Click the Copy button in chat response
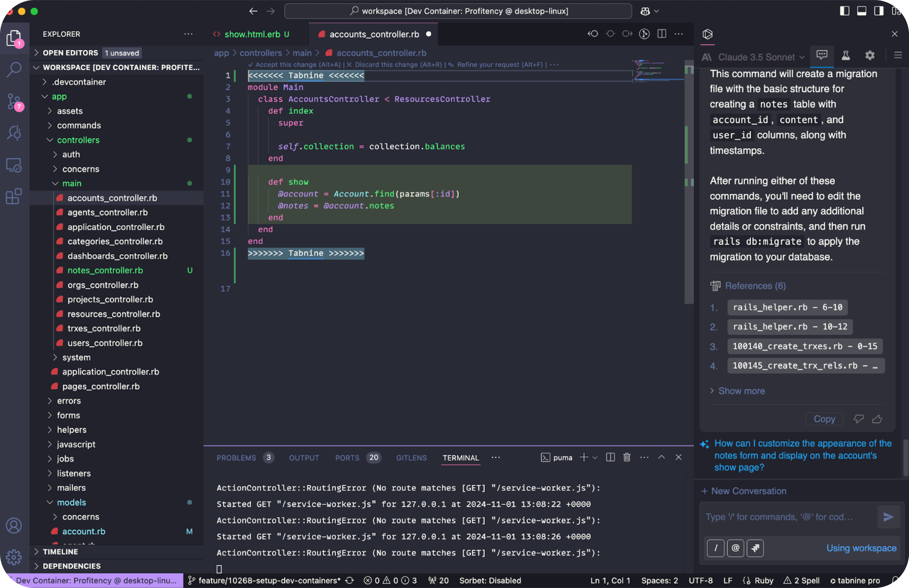909x588 pixels. [x=824, y=419]
